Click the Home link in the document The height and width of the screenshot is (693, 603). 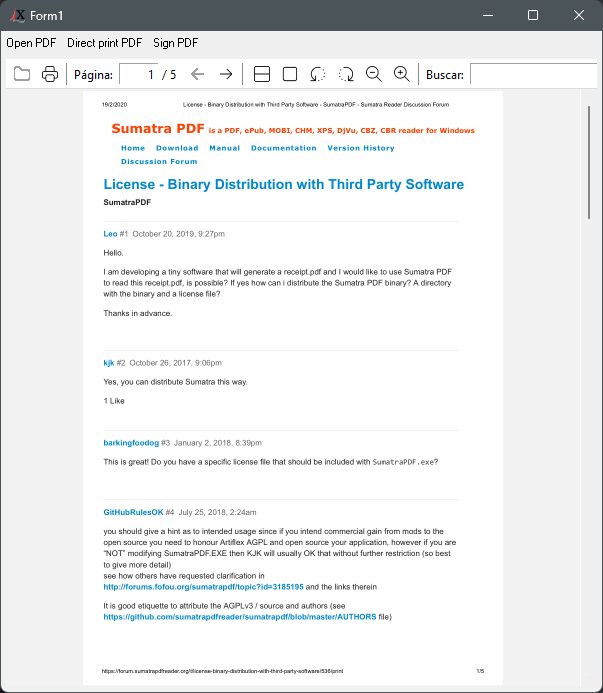133,148
